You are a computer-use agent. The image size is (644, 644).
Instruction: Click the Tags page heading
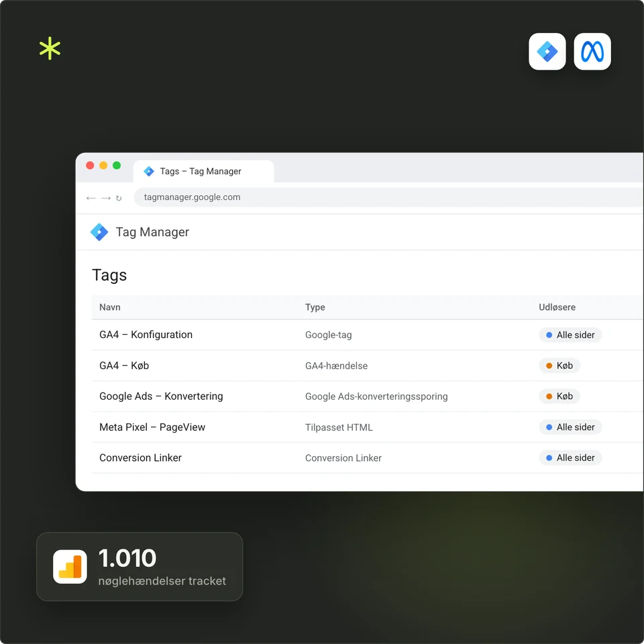coord(109,275)
